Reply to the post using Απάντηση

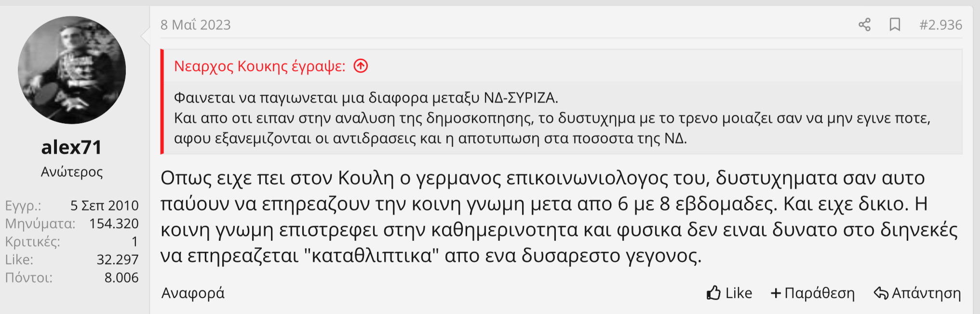tap(917, 293)
